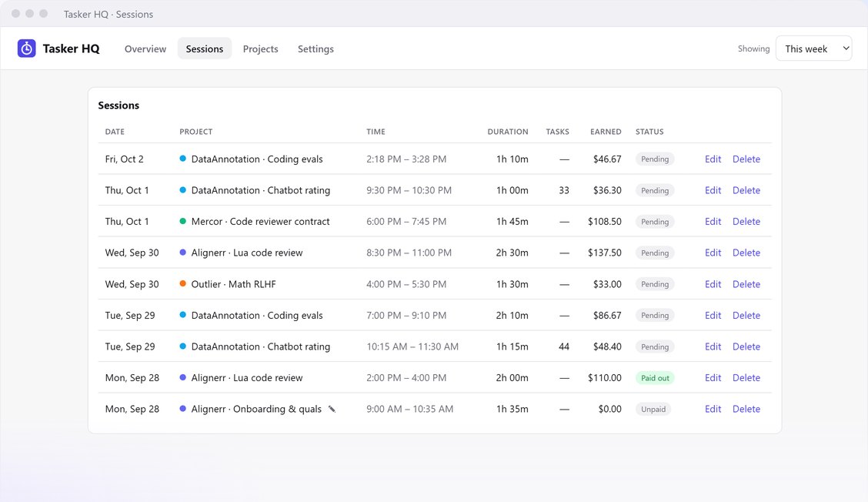Click the EARNED column header
This screenshot has width=868, height=502.
(606, 132)
